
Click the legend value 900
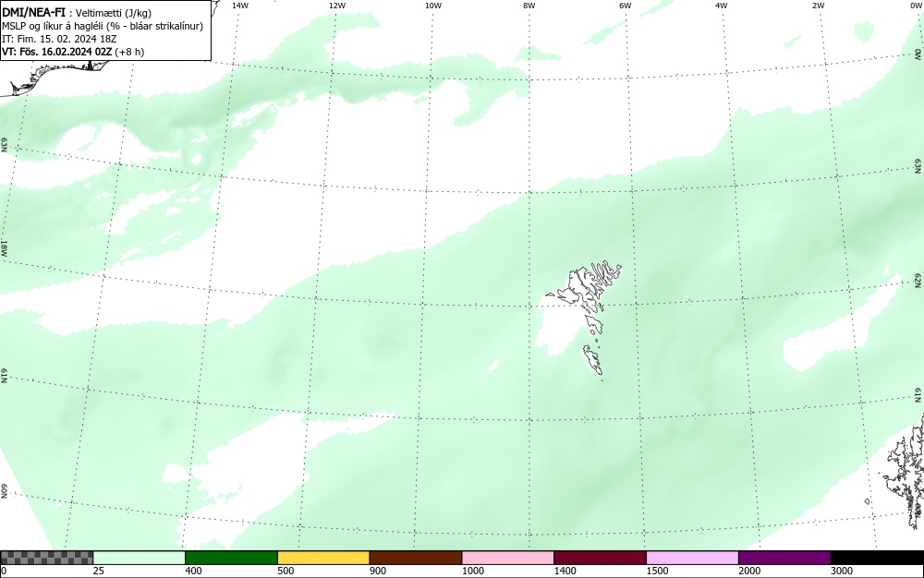(378, 571)
